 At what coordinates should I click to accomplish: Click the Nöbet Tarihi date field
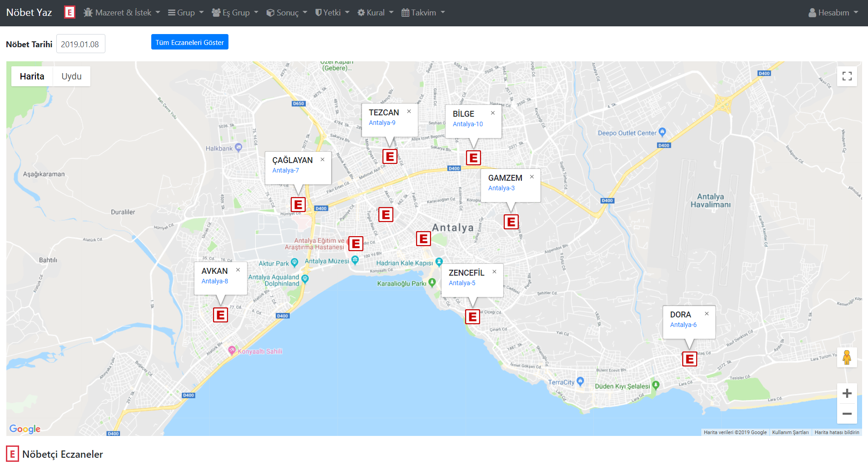(x=80, y=44)
